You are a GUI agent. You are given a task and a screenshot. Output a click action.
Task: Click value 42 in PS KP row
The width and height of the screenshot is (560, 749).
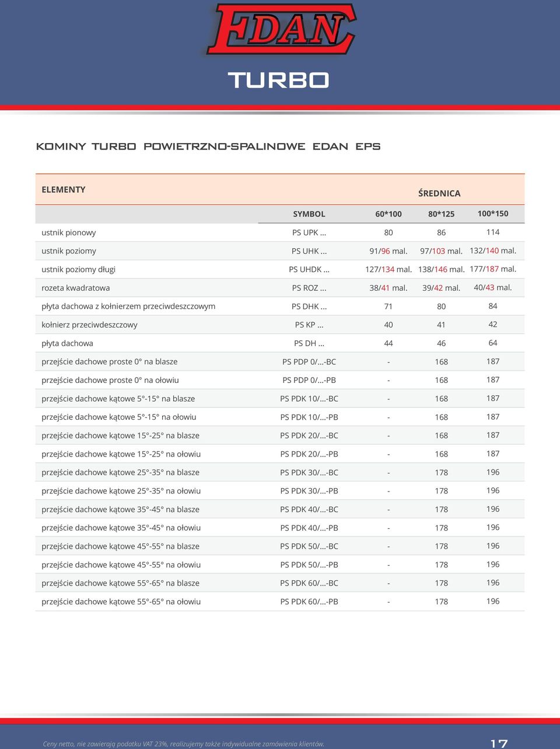(493, 324)
